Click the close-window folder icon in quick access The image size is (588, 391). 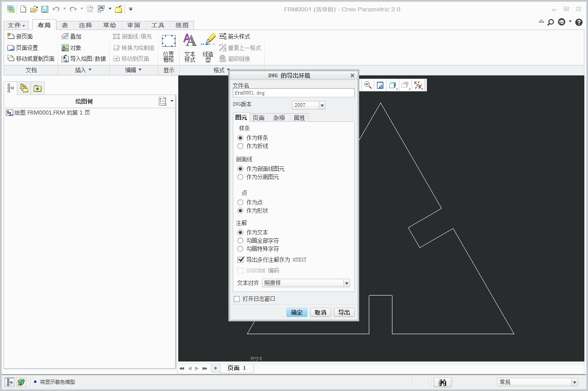118,9
